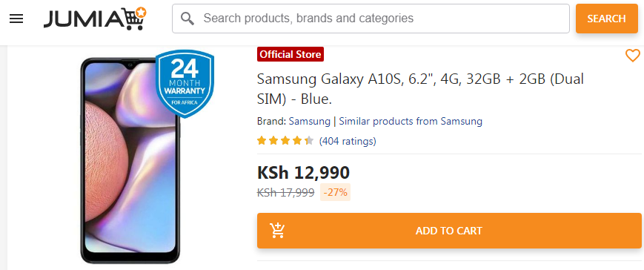644x270 pixels.
Task: Click the Samsung Galaxy A10S product title
Action: point(420,89)
